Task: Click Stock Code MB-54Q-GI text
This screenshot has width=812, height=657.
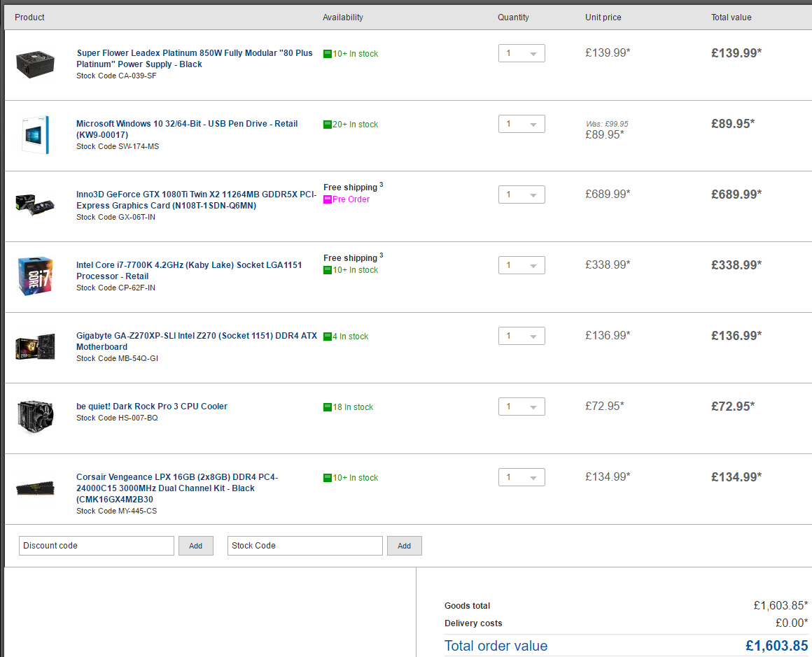Action: (118, 358)
